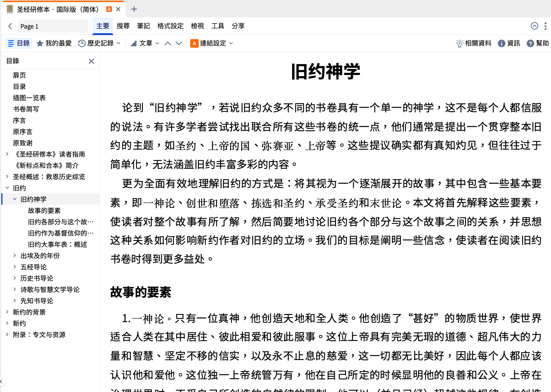Open the vertical three-dot more menu
The height and width of the screenshot is (392, 551).
(x=545, y=26)
